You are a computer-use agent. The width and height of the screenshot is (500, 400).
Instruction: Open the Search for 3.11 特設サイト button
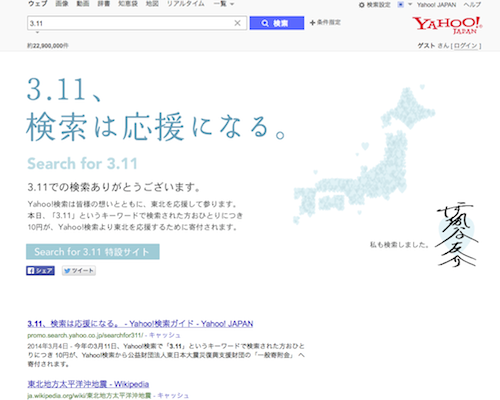(93, 252)
